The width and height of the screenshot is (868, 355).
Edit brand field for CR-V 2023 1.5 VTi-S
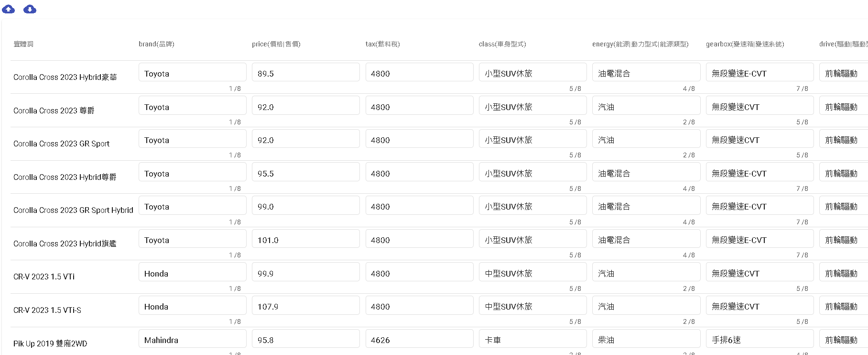click(193, 305)
